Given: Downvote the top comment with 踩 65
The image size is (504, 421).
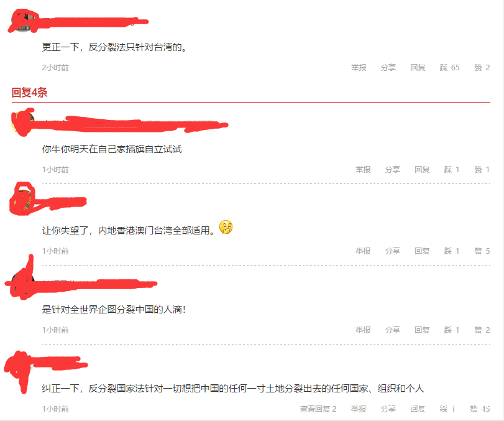Looking at the screenshot, I should (x=449, y=68).
